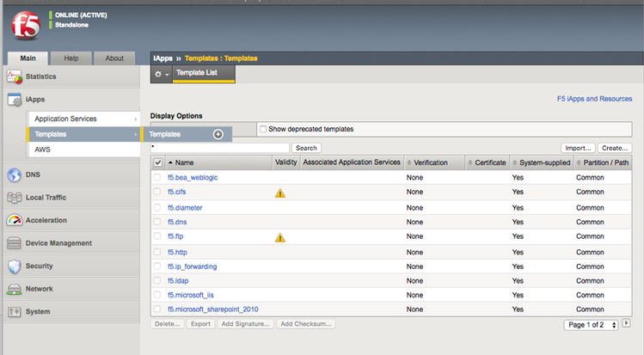This screenshot has height=355, width=644.
Task: Open the f5.microsoft_sharepoint_2010 template link
Action: click(213, 309)
